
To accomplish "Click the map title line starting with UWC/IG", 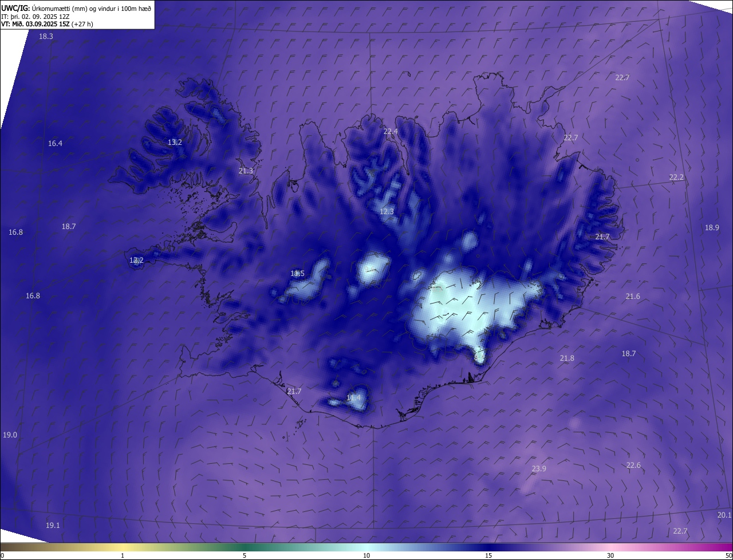I will click(x=76, y=8).
